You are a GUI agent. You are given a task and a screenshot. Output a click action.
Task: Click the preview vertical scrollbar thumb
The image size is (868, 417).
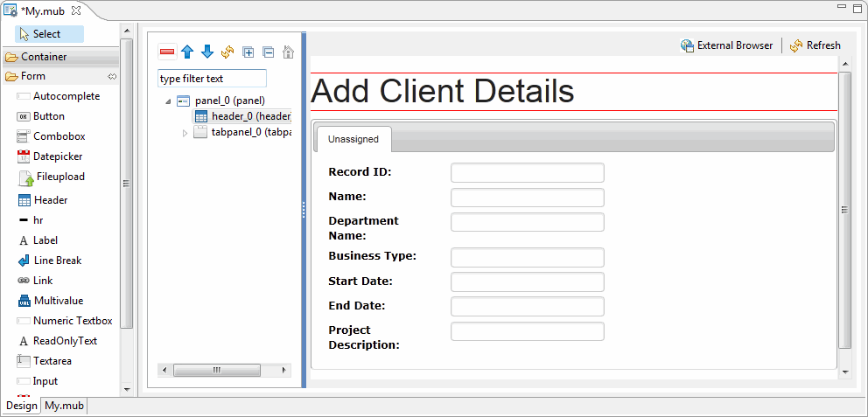coord(844,210)
